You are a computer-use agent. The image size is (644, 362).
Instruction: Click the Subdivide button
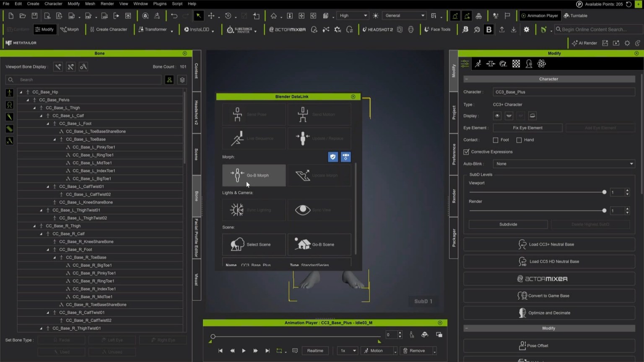(x=508, y=224)
